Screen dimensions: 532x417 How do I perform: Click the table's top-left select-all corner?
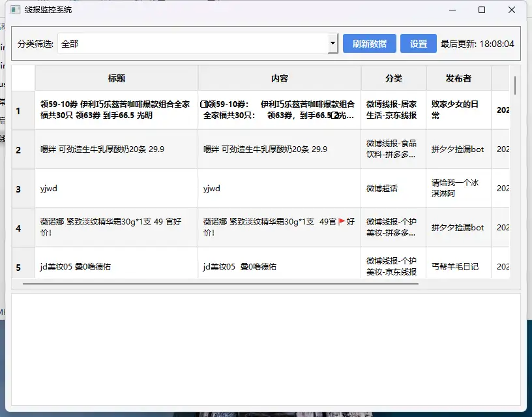23,78
